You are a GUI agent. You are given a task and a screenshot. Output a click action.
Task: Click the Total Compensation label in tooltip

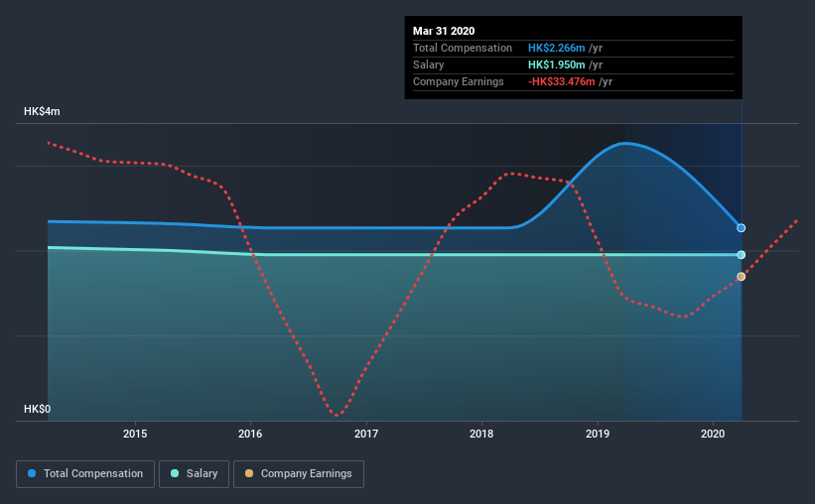click(x=463, y=49)
